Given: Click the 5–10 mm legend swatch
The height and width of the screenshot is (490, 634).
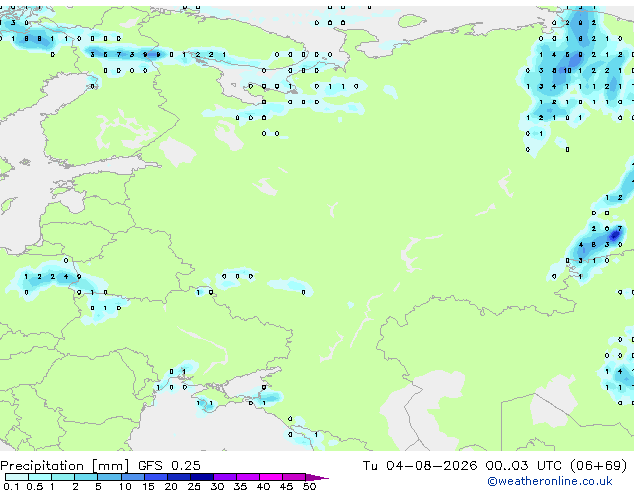Looking at the screenshot, I should [109, 477].
